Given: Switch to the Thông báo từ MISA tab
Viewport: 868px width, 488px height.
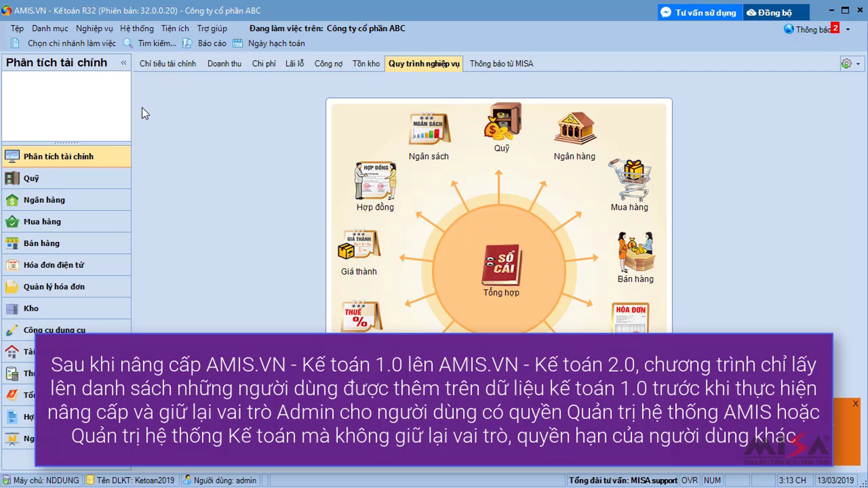Looking at the screenshot, I should [501, 64].
